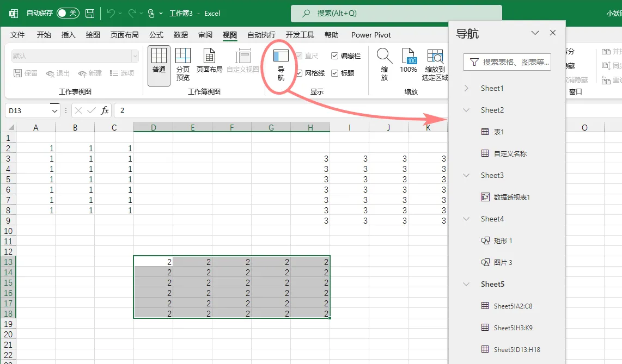The height and width of the screenshot is (364, 622).
Task: Switch to the 页面布局 ribbon tab
Action: tap(125, 35)
